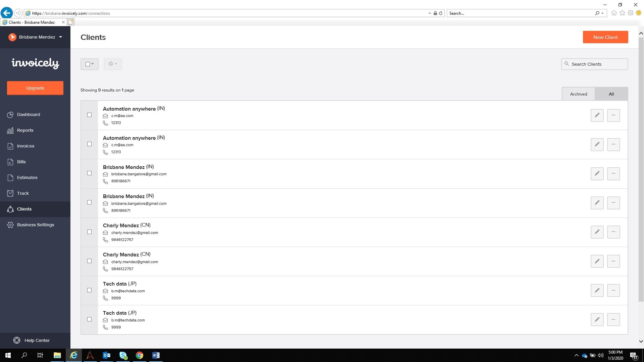This screenshot has height=362, width=644.
Task: Edit the second Automation anywhere client
Action: (597, 144)
